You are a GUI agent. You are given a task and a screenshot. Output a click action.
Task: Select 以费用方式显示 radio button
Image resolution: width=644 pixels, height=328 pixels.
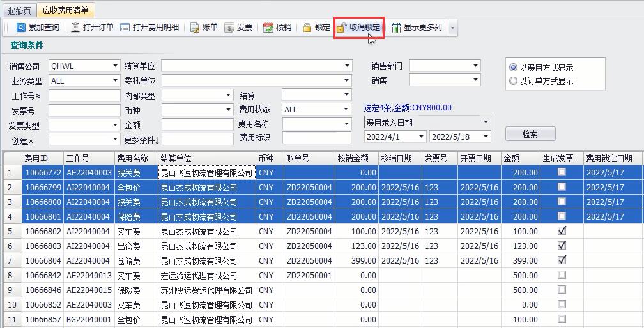tap(513, 68)
